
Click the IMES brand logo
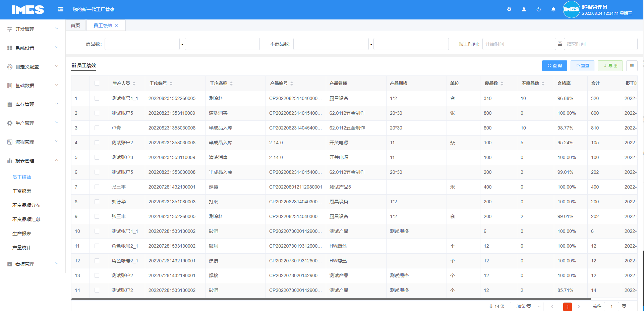27,10
